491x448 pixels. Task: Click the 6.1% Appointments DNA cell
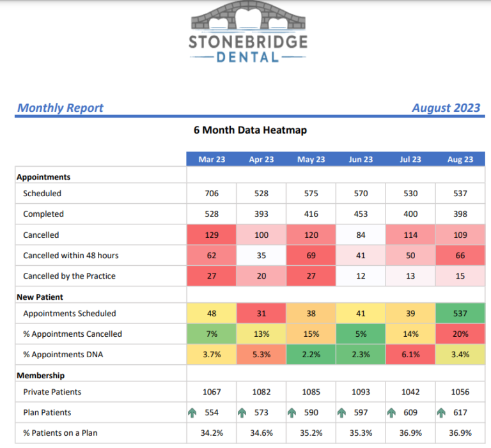[410, 355]
